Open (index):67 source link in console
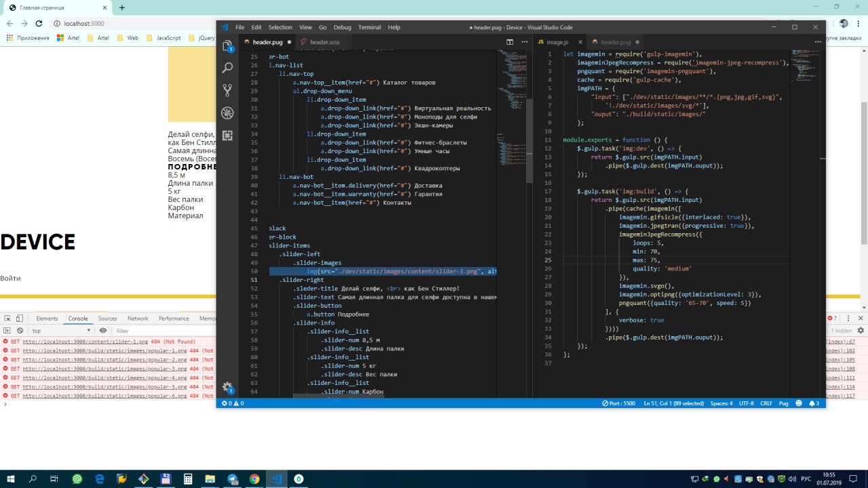Image resolution: width=868 pixels, height=488 pixels. pyautogui.click(x=840, y=342)
